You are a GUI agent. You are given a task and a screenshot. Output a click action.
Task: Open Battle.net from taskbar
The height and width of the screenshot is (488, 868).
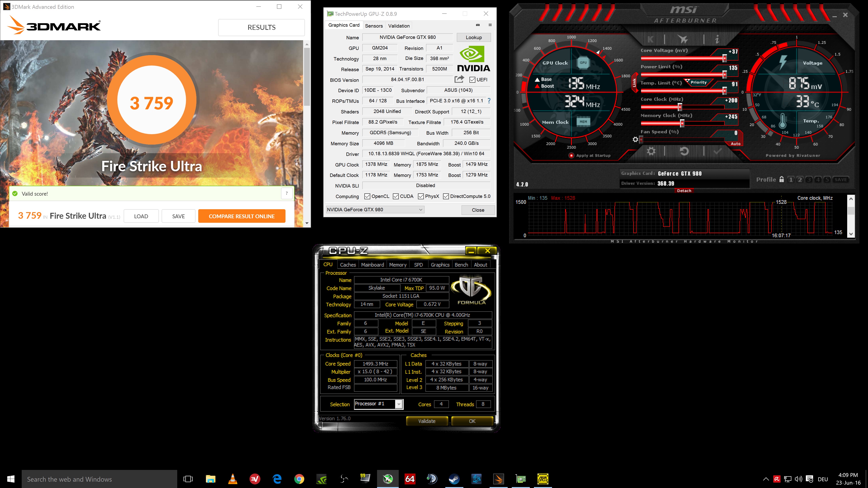(476, 479)
